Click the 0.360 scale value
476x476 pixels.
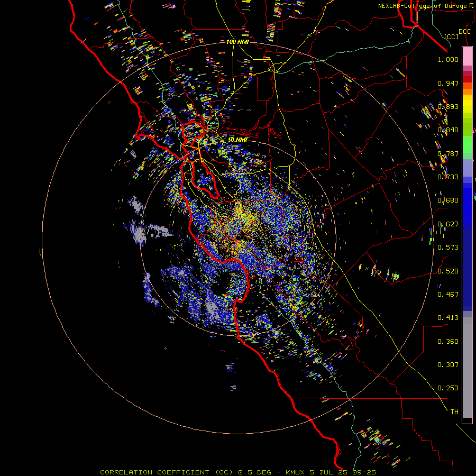448,342
